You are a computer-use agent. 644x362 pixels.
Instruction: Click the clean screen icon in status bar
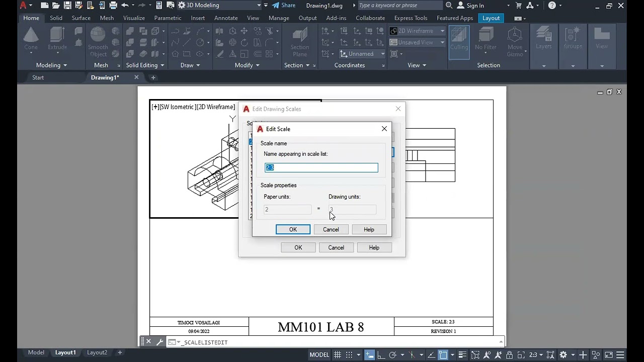[x=608, y=354]
